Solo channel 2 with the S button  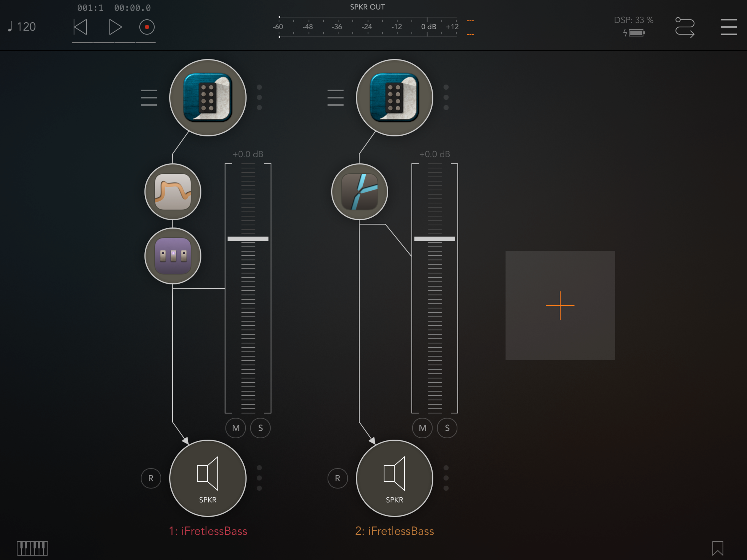tap(447, 428)
